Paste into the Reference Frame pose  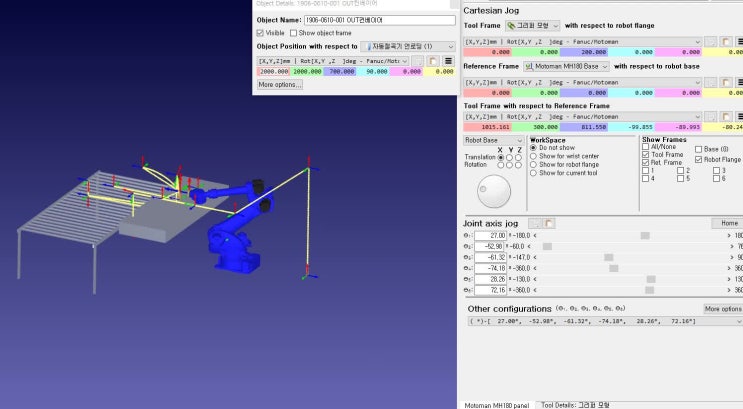click(x=725, y=82)
